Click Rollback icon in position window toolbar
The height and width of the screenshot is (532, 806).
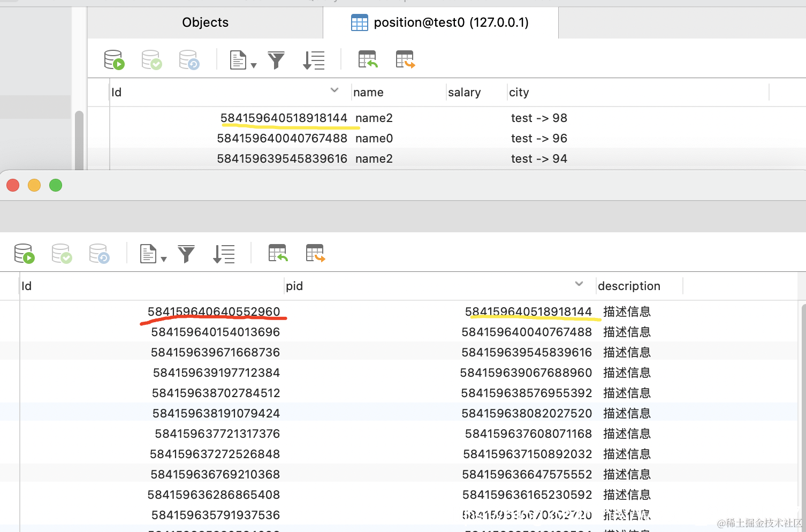189,60
